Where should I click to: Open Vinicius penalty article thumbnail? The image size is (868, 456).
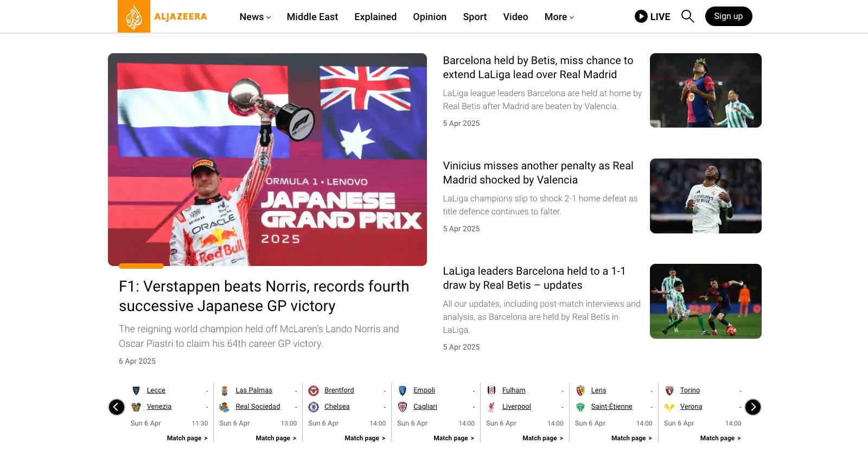[706, 196]
